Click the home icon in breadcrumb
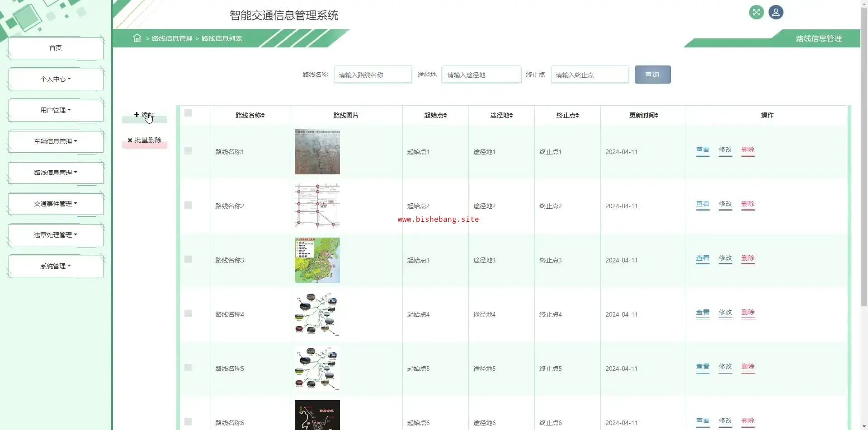868x430 pixels. pyautogui.click(x=137, y=38)
